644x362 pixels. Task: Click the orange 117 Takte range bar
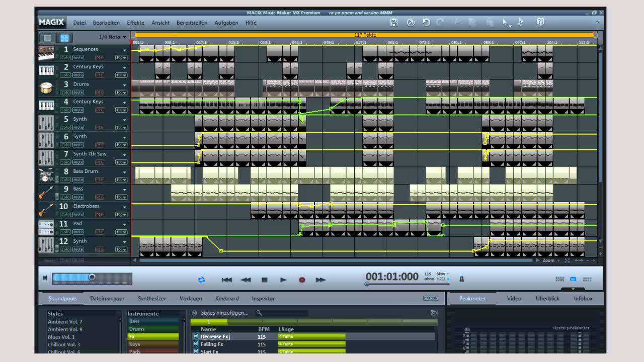point(365,35)
